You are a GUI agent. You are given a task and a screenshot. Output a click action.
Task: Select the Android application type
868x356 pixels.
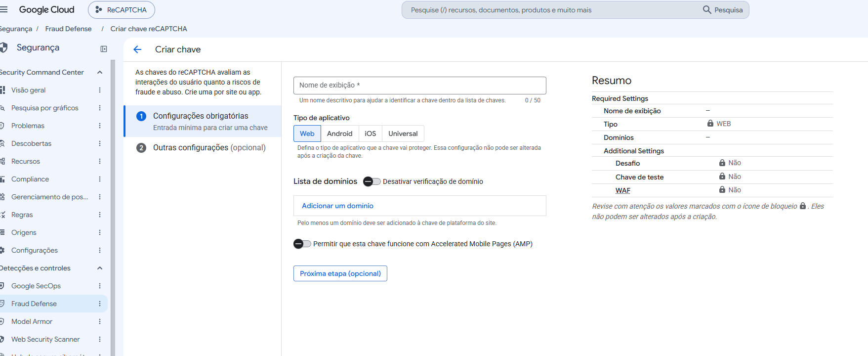tap(340, 133)
